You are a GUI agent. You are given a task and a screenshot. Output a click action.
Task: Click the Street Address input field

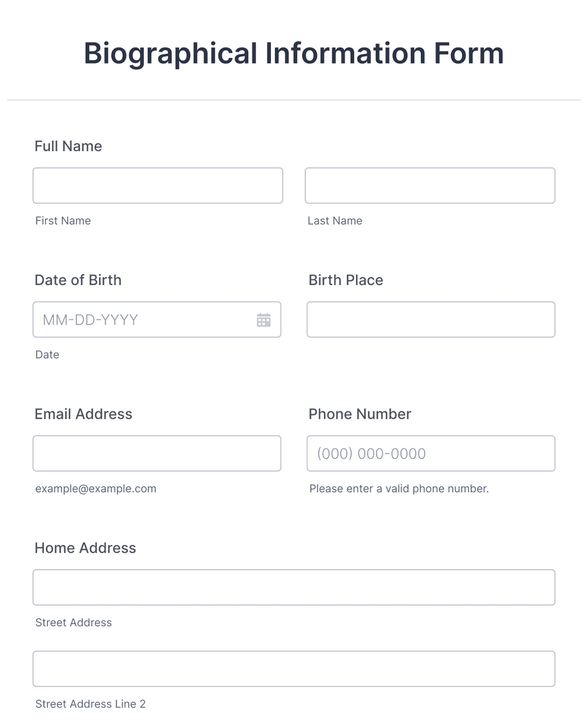click(294, 588)
